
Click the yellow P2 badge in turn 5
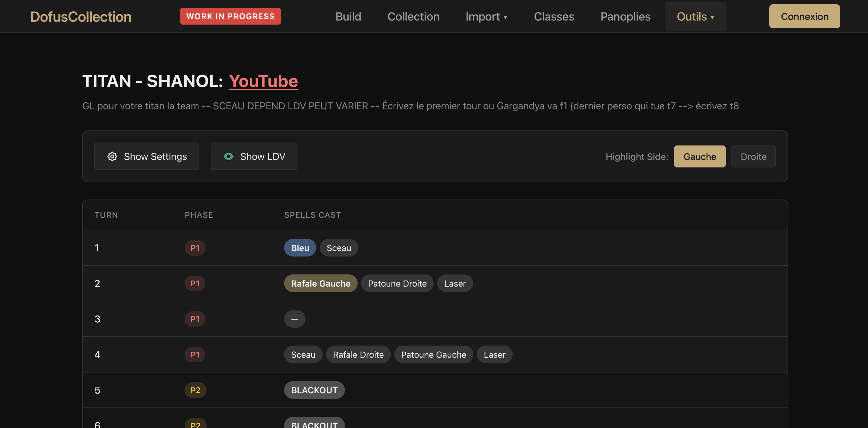tap(195, 390)
